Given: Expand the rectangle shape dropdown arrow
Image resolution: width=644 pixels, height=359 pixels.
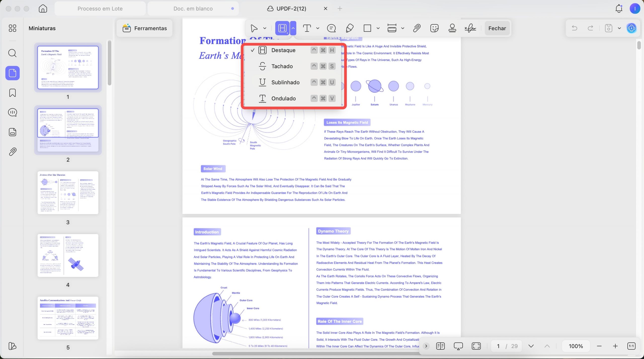Looking at the screenshot, I should [x=378, y=28].
